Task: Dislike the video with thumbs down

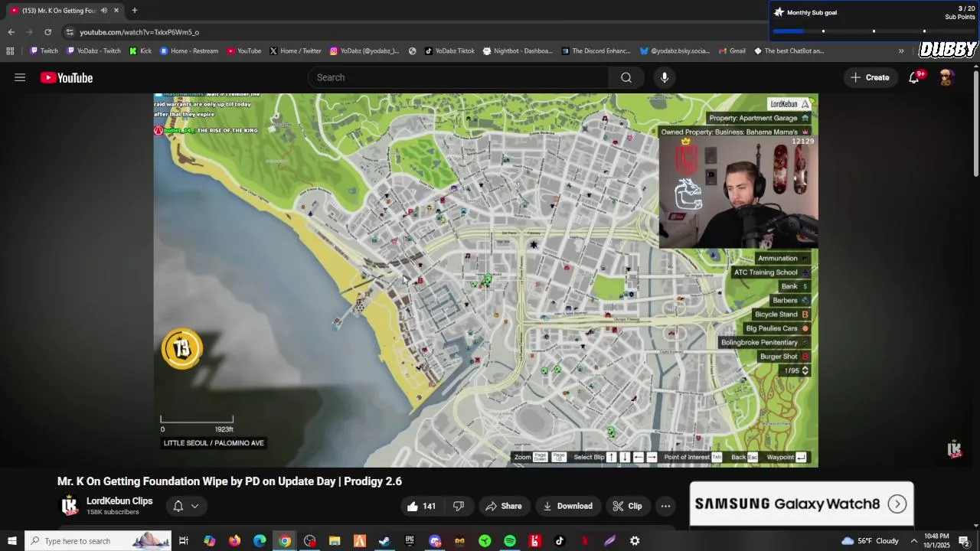Action: coord(459,506)
